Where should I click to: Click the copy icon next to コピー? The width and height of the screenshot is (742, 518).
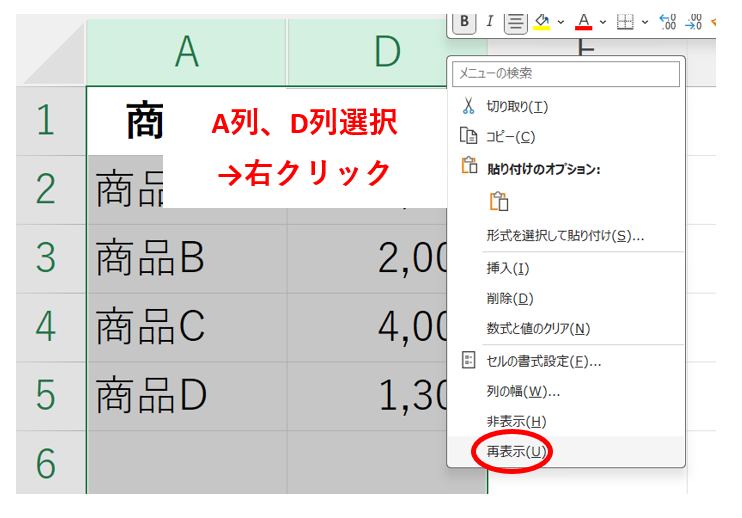[x=468, y=136]
